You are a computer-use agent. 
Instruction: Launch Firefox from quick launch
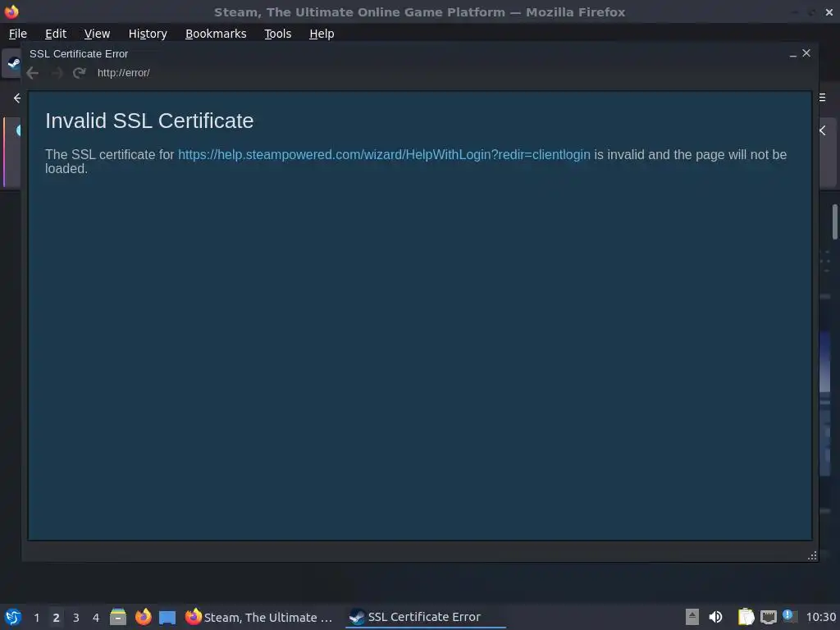tap(143, 617)
